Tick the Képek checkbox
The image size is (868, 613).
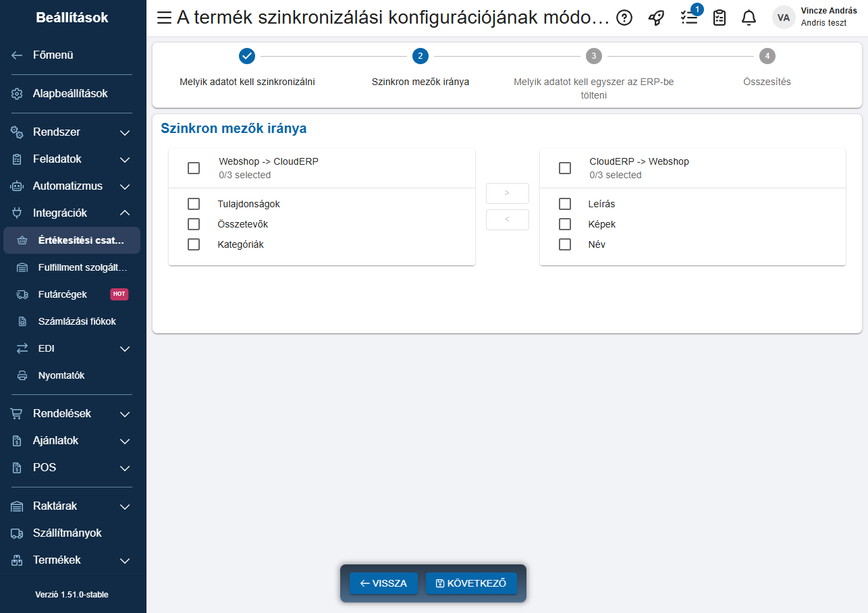(565, 224)
